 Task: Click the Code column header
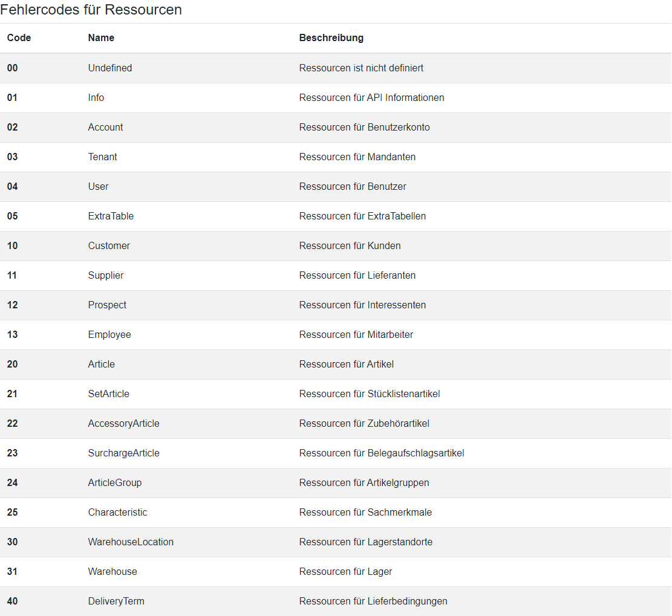coord(19,37)
